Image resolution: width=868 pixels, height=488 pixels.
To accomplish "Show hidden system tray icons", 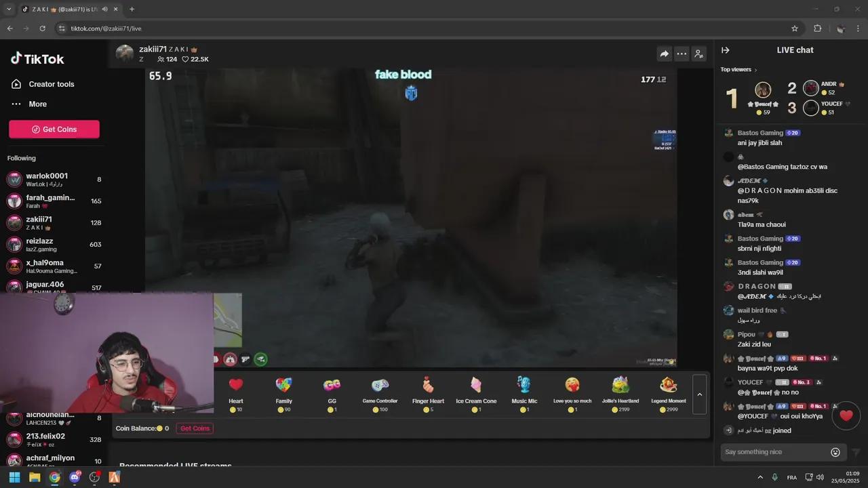I will (760, 477).
